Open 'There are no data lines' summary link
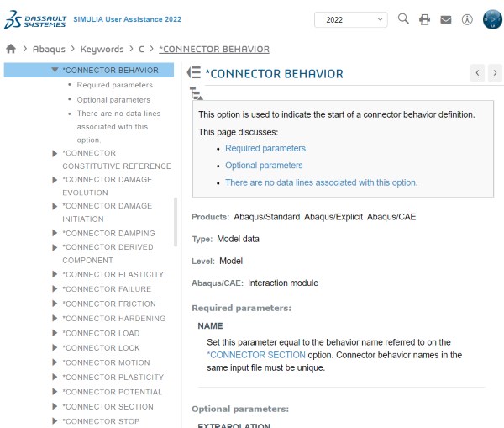This screenshot has width=504, height=428. click(x=322, y=182)
